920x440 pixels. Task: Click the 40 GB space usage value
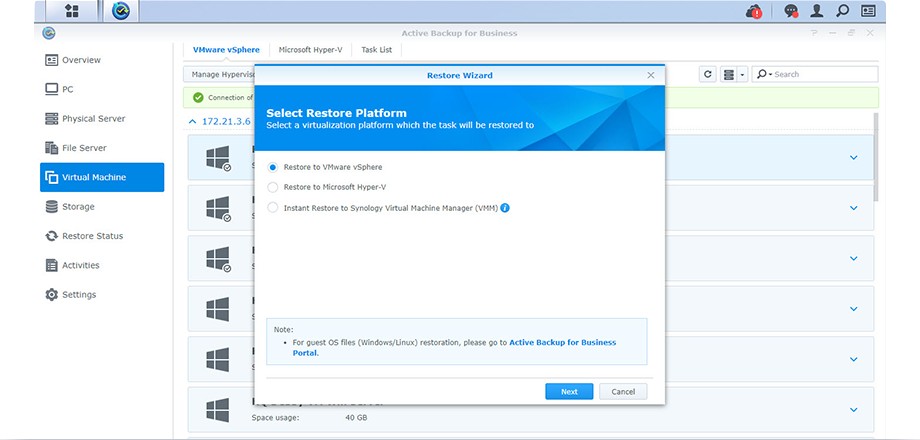356,418
